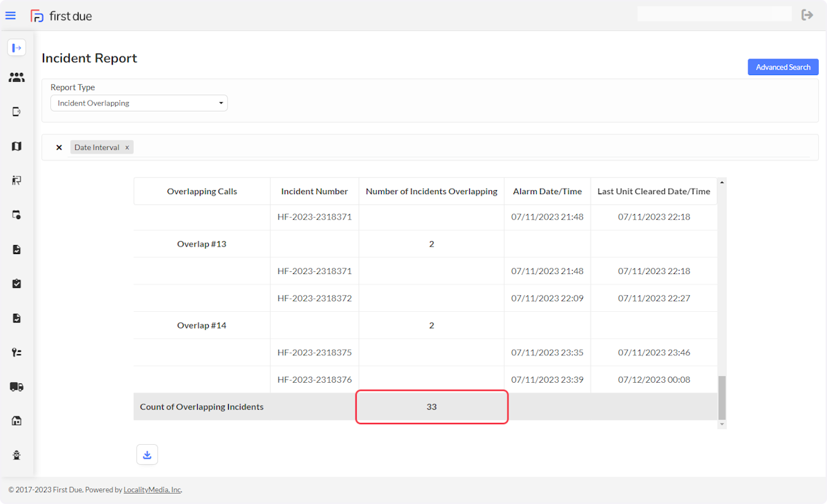Open the key and list icon in sidebar
The image size is (827, 504).
click(17, 353)
